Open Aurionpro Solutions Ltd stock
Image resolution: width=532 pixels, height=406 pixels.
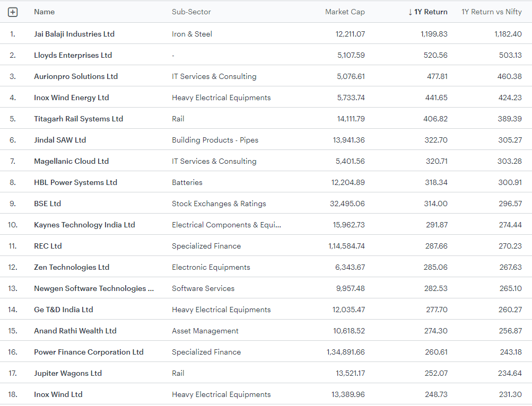76,76
